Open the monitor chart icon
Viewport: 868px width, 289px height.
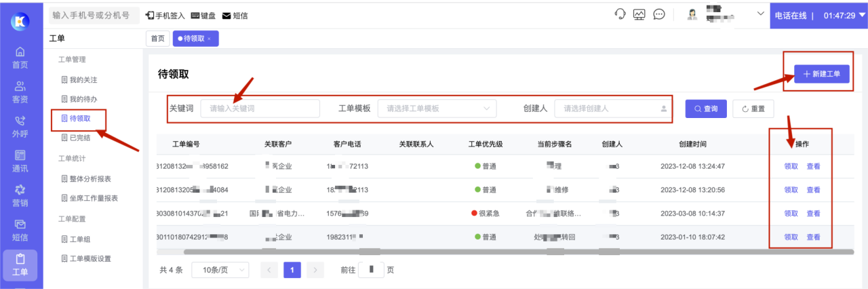[x=639, y=14]
